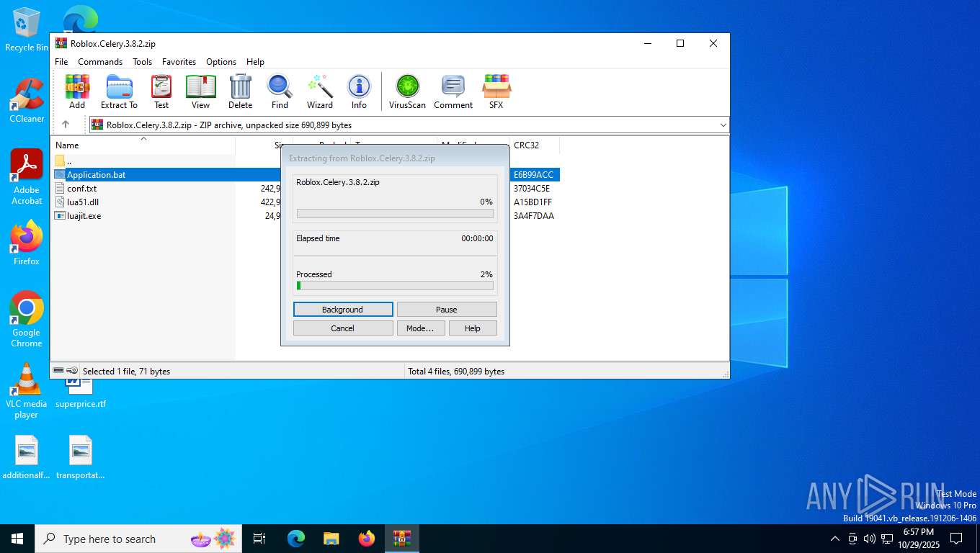Cancel the extraction
The image size is (980, 553).
tap(343, 328)
